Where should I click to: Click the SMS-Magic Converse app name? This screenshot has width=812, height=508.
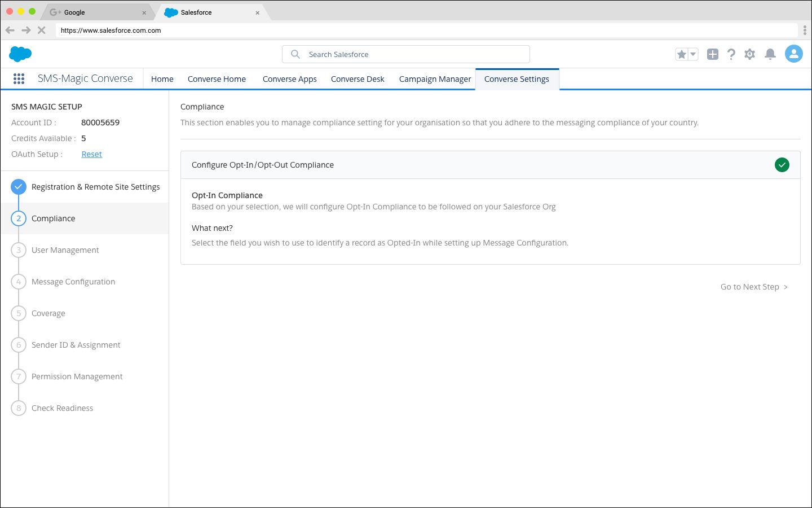[x=85, y=78]
